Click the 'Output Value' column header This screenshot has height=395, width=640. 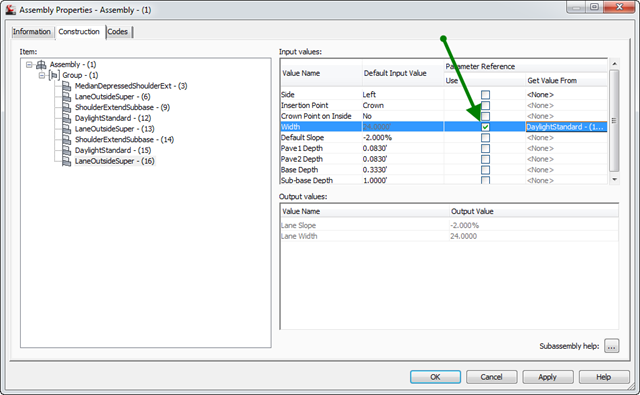click(x=534, y=211)
